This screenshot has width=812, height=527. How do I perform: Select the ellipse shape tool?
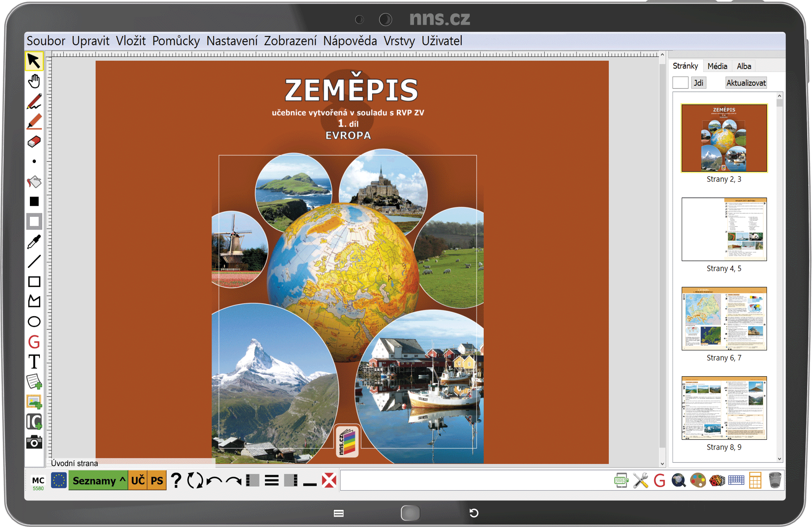[x=34, y=322]
